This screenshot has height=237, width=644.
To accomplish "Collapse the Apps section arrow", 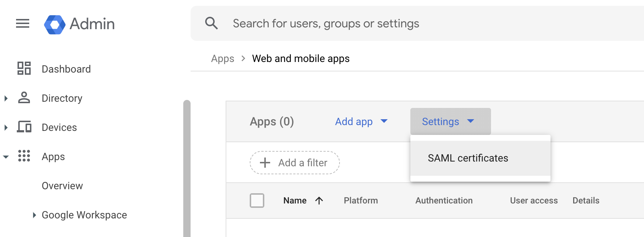I will point(6,157).
